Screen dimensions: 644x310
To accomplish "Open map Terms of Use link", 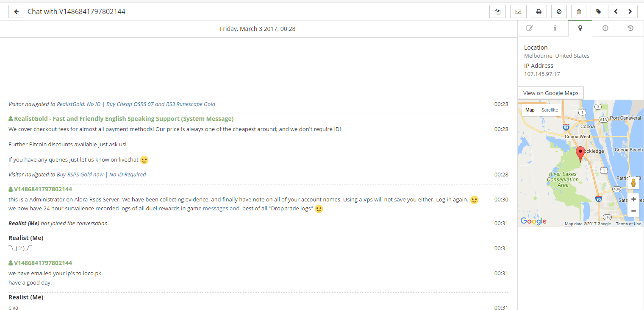I will point(628,224).
